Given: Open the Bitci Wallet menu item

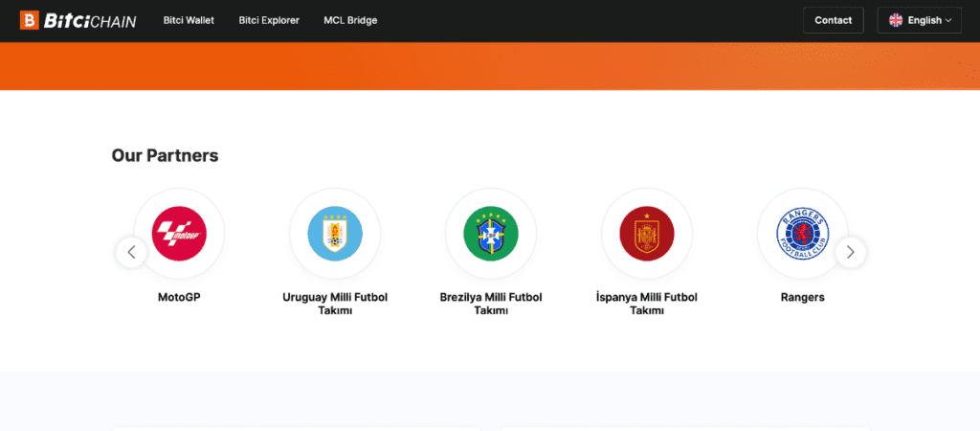Looking at the screenshot, I should click(189, 21).
